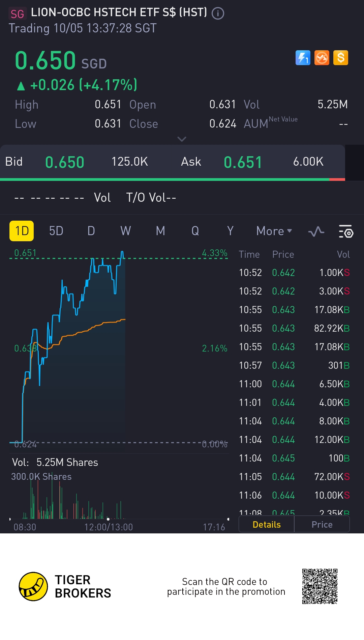This screenshot has width=364, height=640.
Task: Tap the blue lightning bolt badge icon
Action: [303, 58]
